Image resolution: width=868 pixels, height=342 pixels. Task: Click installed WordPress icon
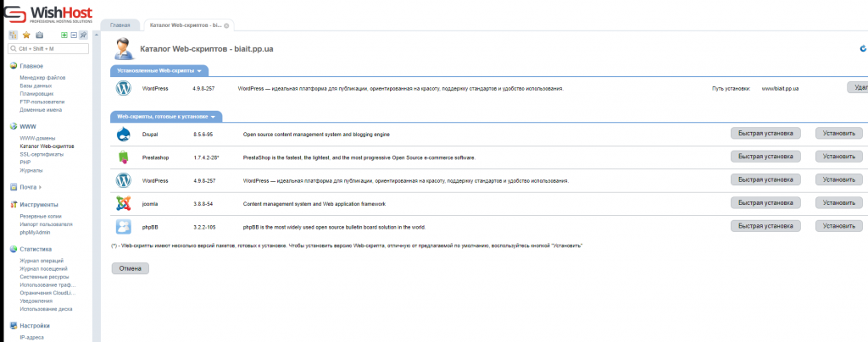(124, 88)
